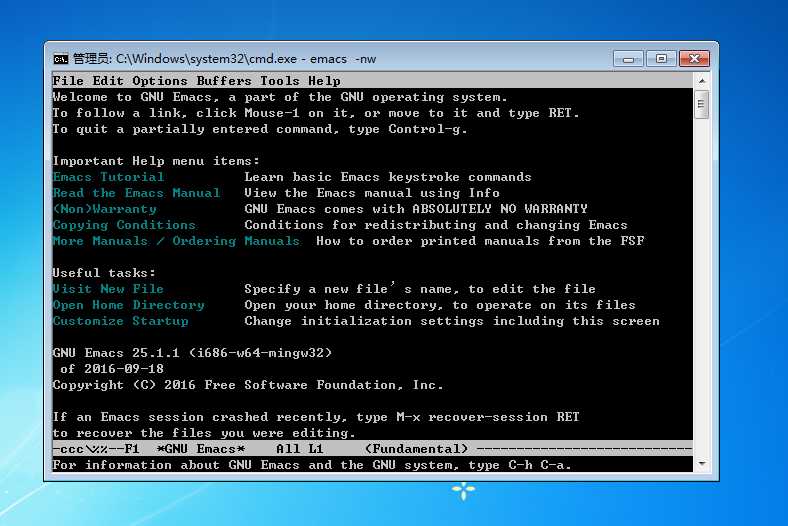
Task: Click the 'Welcome to GNU Emacs' first line
Action: (x=280, y=97)
